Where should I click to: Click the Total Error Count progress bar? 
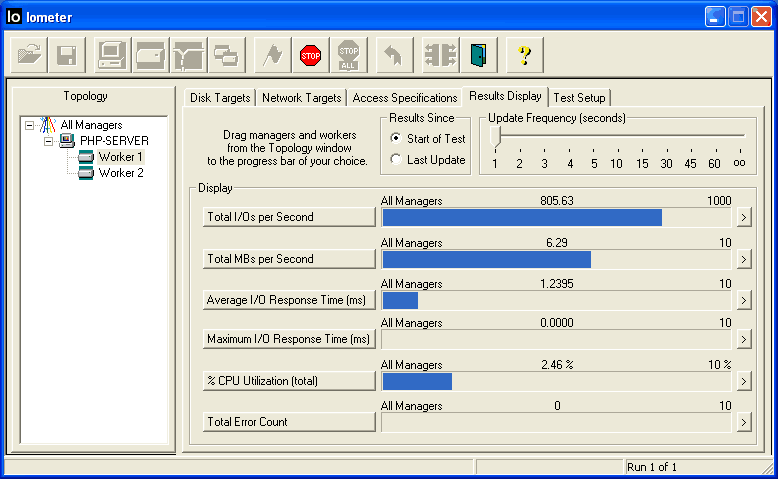[556, 422]
